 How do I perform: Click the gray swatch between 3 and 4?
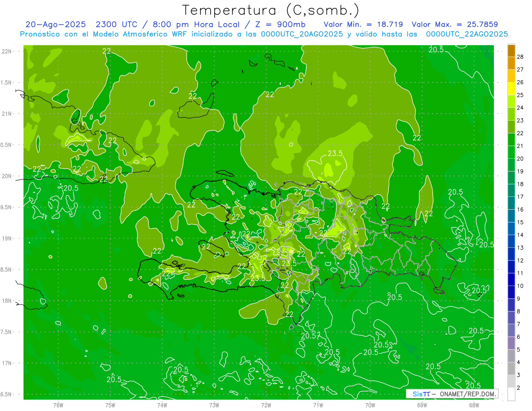pos(511,369)
